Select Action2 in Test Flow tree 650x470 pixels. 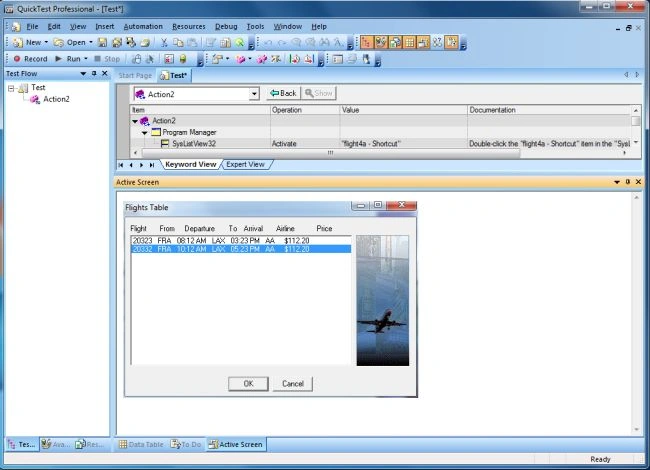click(x=56, y=99)
